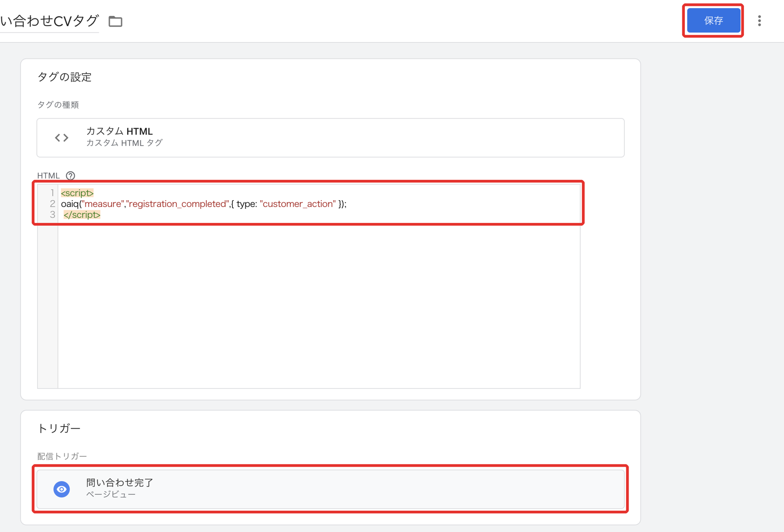Click the custom HTML code brackets icon

[x=61, y=138]
